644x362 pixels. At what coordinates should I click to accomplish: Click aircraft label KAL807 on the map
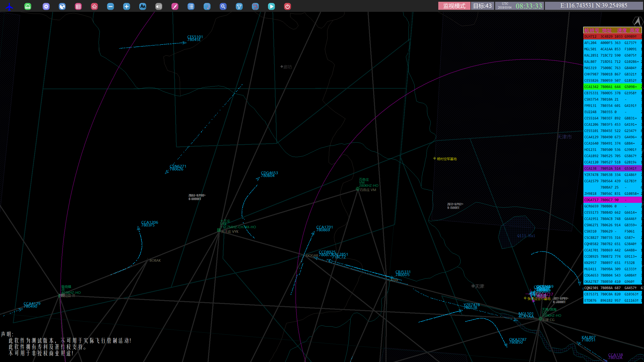coord(588,339)
